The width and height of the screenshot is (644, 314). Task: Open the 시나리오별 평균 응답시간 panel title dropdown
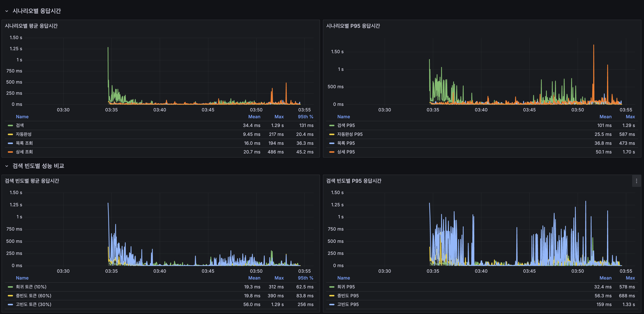[x=31, y=26]
